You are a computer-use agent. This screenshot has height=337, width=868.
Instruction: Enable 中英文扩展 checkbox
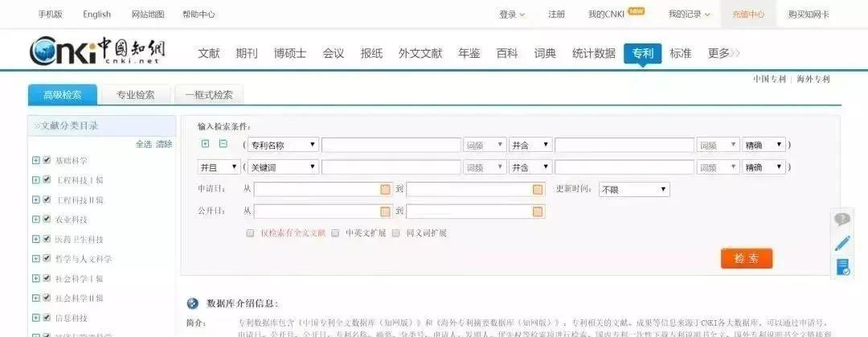pos(335,233)
